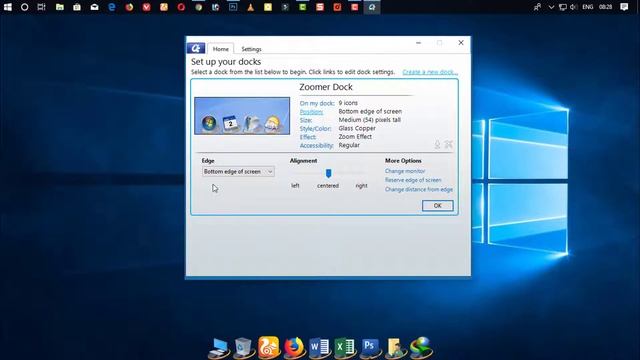This screenshot has height=360, width=640.
Task: Click the '9 icons' value
Action: point(348,103)
